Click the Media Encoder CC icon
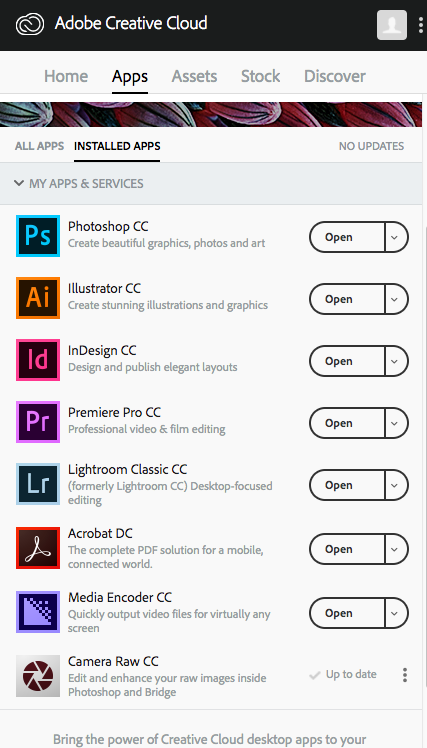Image resolution: width=427 pixels, height=748 pixels. (38, 612)
